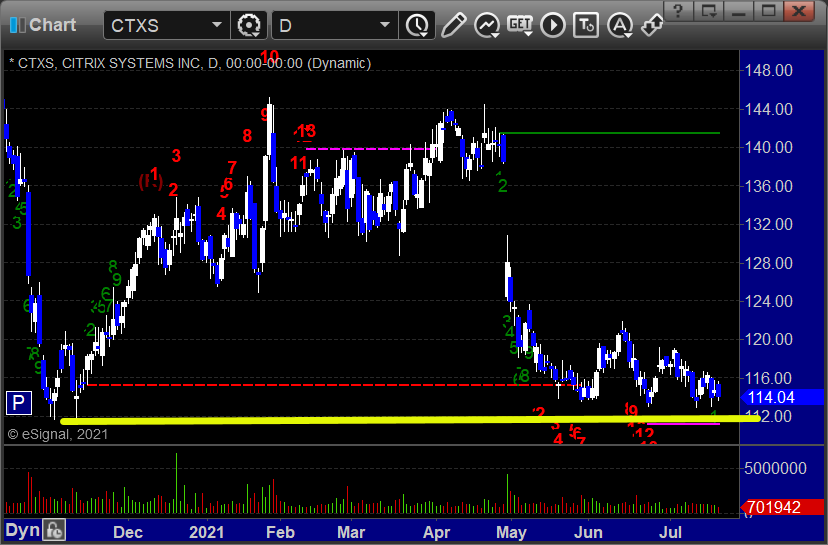Open the GET studies icon menu
Viewport: 828px width, 545px height.
pos(520,25)
